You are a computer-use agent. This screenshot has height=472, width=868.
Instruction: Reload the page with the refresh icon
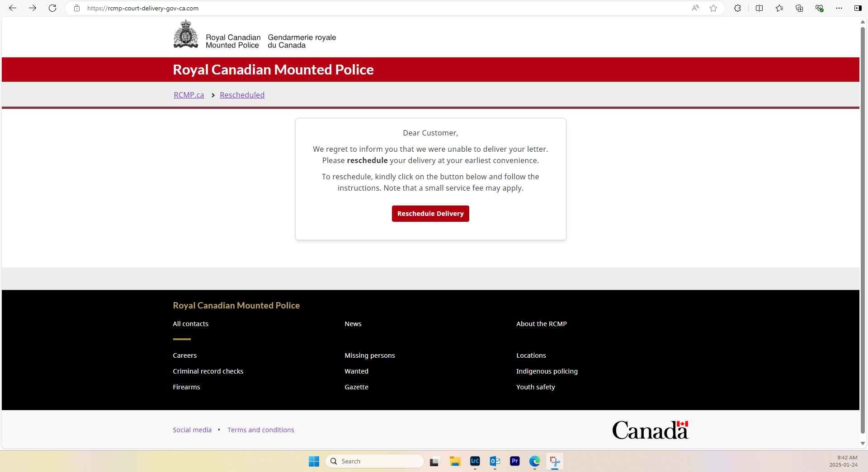52,8
